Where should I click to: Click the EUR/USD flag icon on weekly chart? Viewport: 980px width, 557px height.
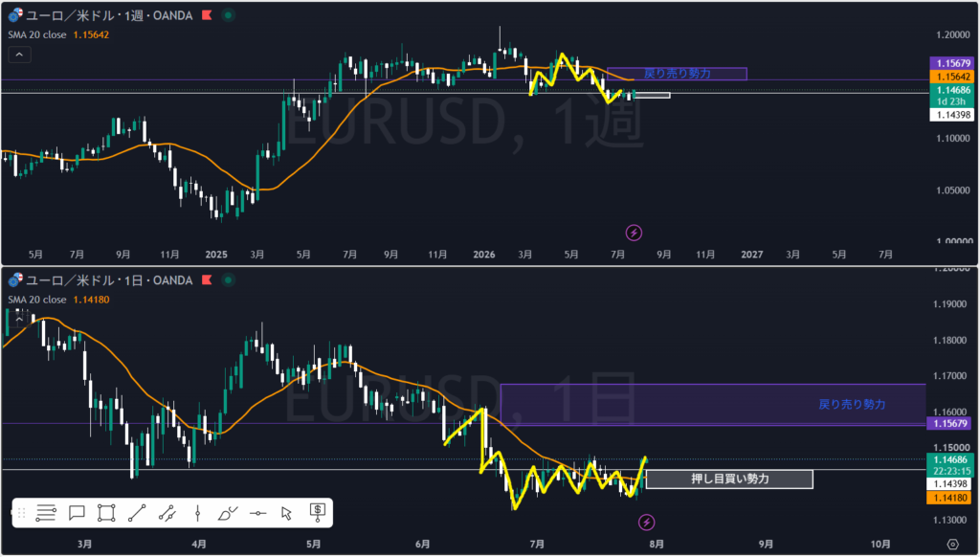point(15,15)
